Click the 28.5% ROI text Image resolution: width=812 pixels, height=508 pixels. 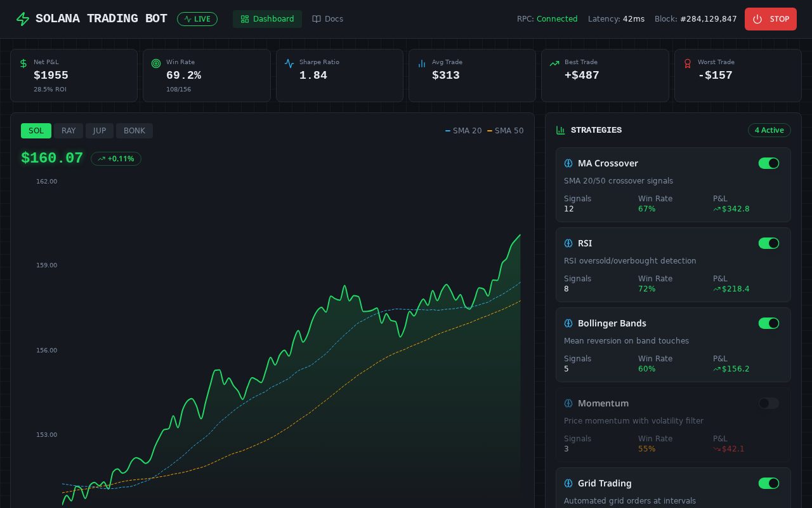pyautogui.click(x=50, y=90)
